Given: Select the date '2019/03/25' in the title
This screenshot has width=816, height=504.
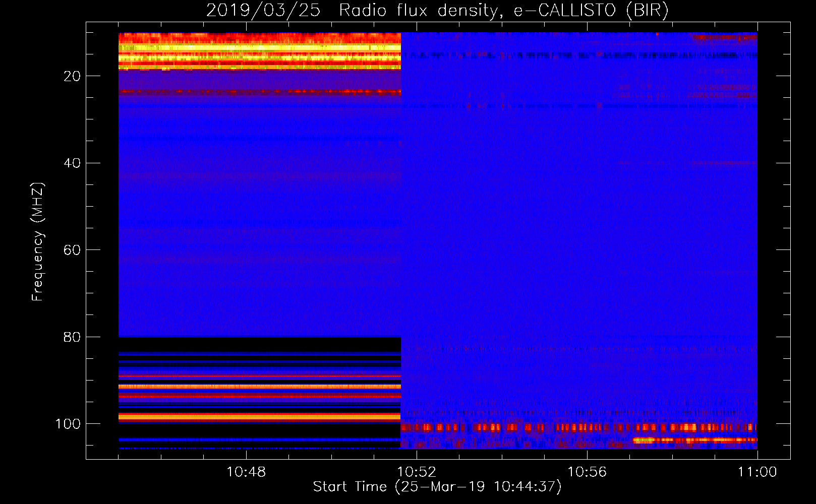Looking at the screenshot, I should pyautogui.click(x=263, y=10).
